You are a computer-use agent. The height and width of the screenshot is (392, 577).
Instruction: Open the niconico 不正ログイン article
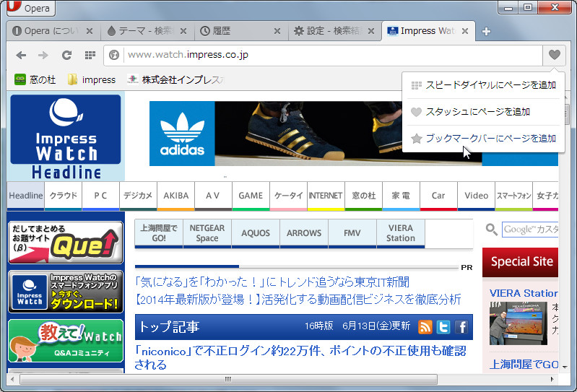(300, 357)
